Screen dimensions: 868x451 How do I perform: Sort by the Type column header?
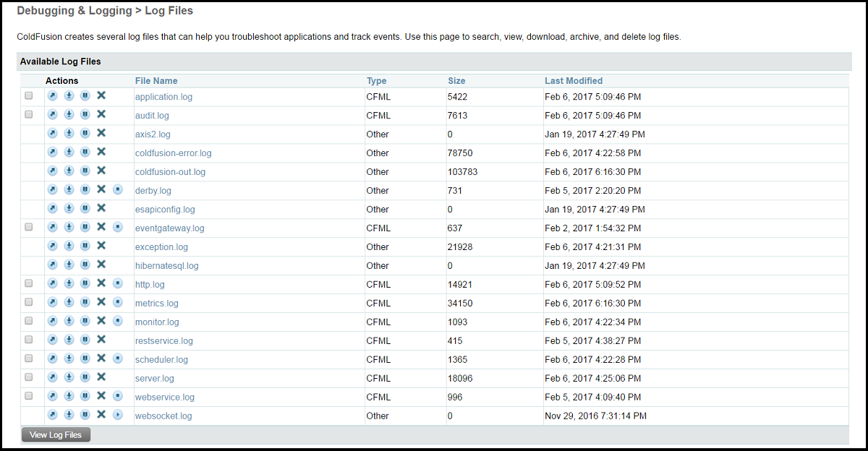pyautogui.click(x=377, y=81)
